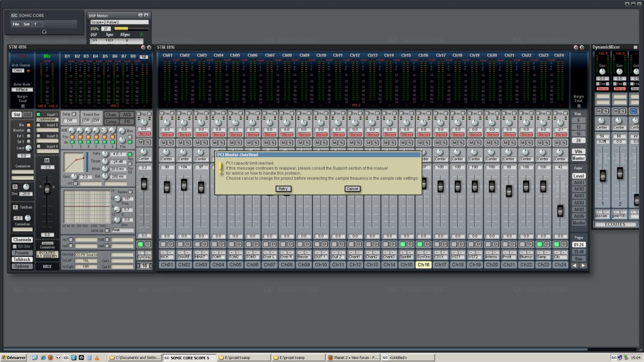This screenshot has width=644, height=362.
Task: Click the D dim icon
Action: (x=15, y=186)
